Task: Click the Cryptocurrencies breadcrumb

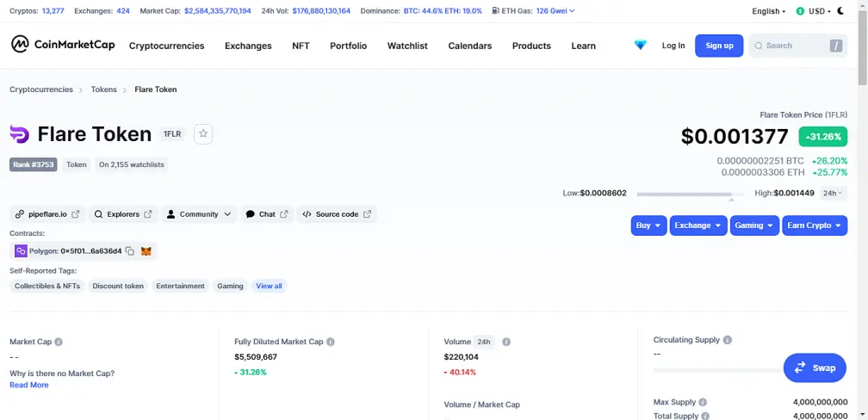Action: pyautogui.click(x=41, y=90)
